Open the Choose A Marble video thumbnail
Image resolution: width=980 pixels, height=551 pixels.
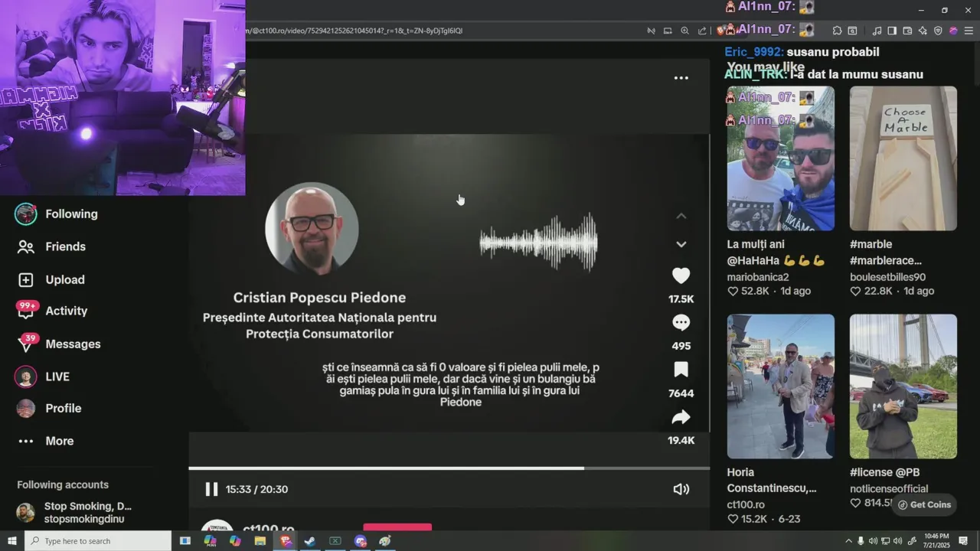tap(903, 158)
